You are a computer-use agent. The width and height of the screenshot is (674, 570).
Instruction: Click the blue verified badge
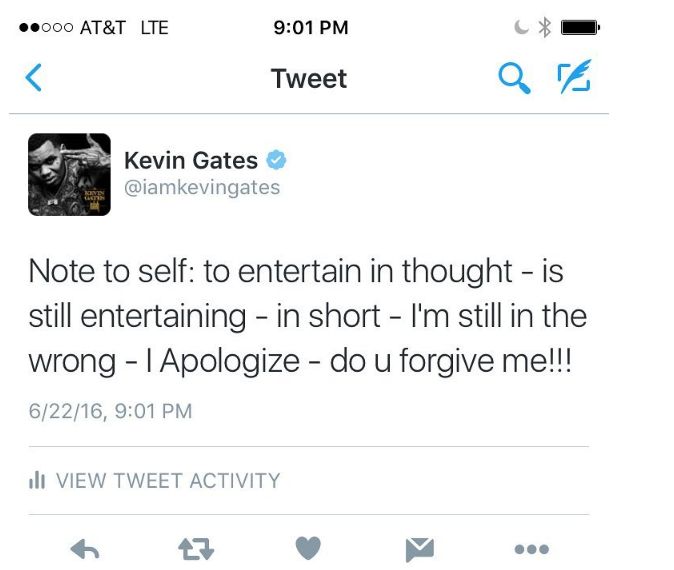tap(276, 160)
